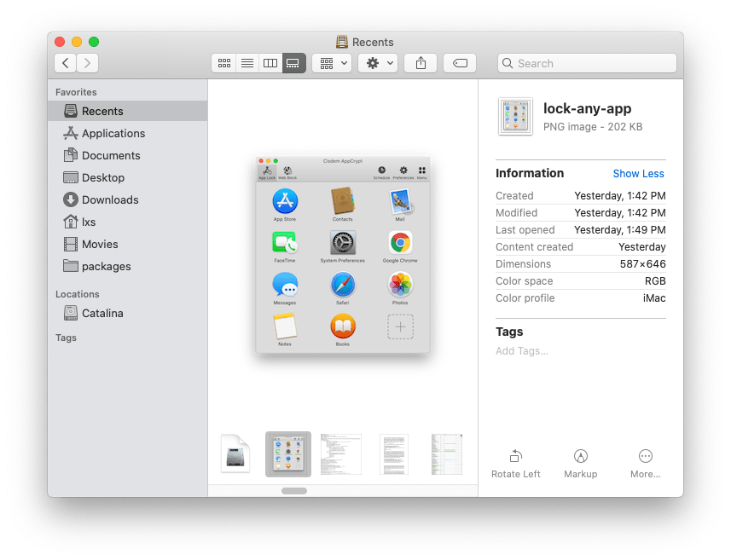Image resolution: width=731 pixels, height=560 pixels.
Task: Click Rotate Left quick action
Action: point(515,464)
